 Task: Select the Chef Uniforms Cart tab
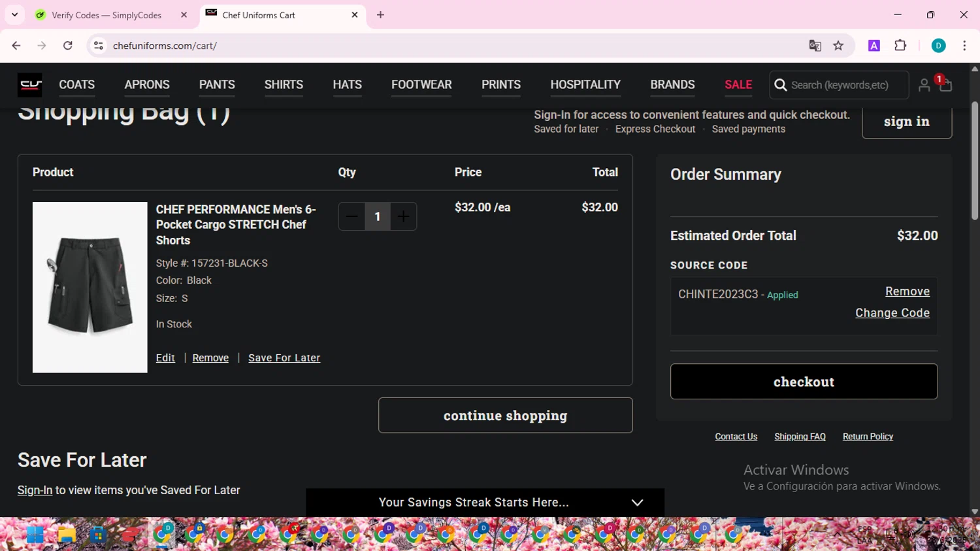coord(282,15)
